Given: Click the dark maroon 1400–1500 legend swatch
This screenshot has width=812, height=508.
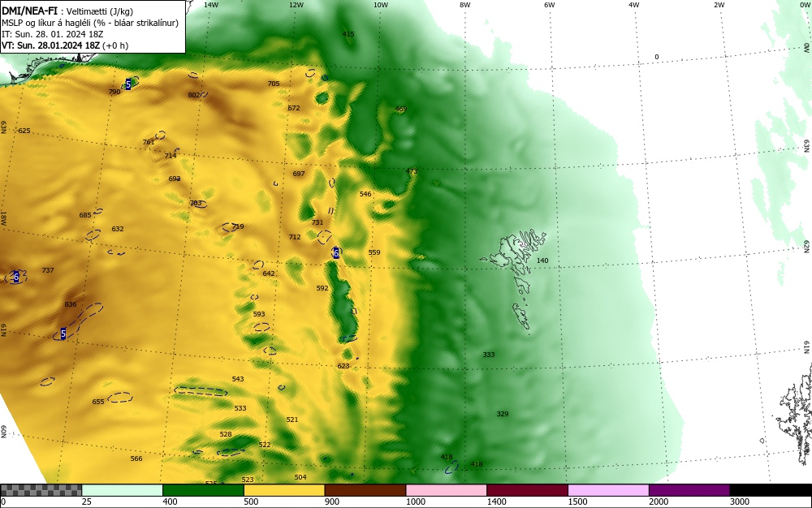Looking at the screenshot, I should coord(527,490).
